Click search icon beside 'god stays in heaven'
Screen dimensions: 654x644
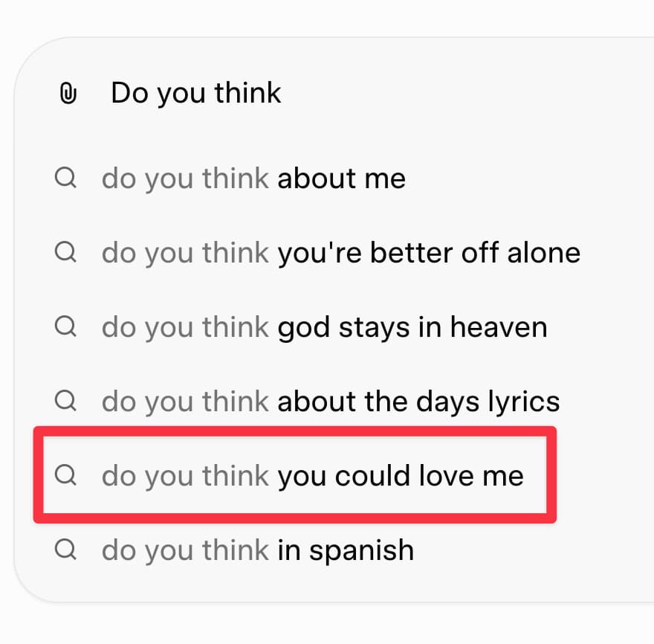coord(66,326)
